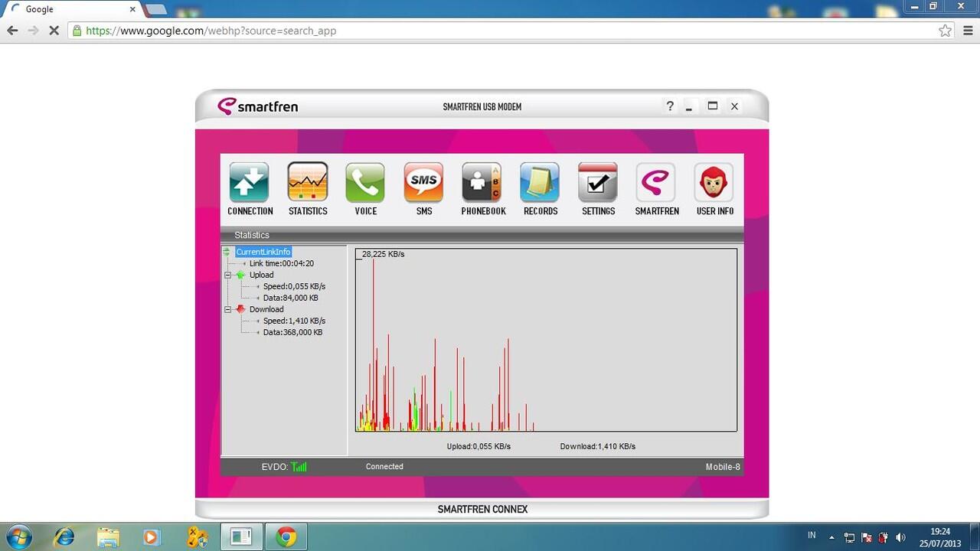Click the help question mark in modem window

pos(670,106)
